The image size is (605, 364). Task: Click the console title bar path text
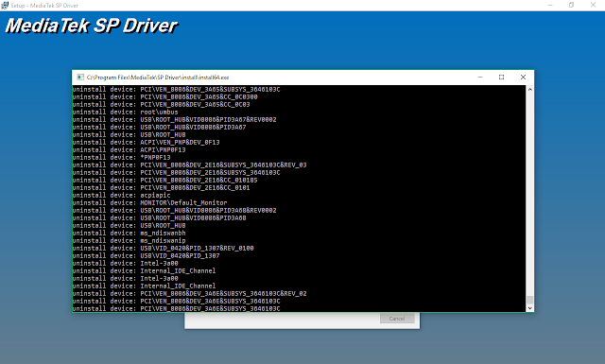coord(158,78)
